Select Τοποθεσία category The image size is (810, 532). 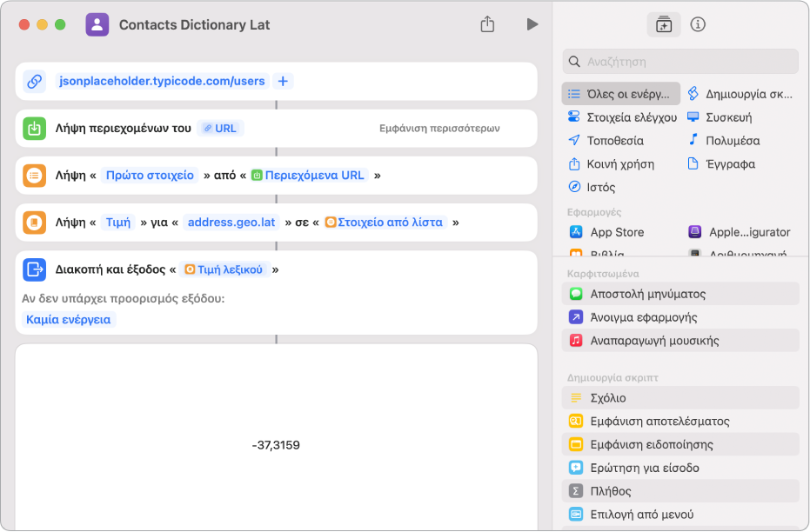click(606, 140)
